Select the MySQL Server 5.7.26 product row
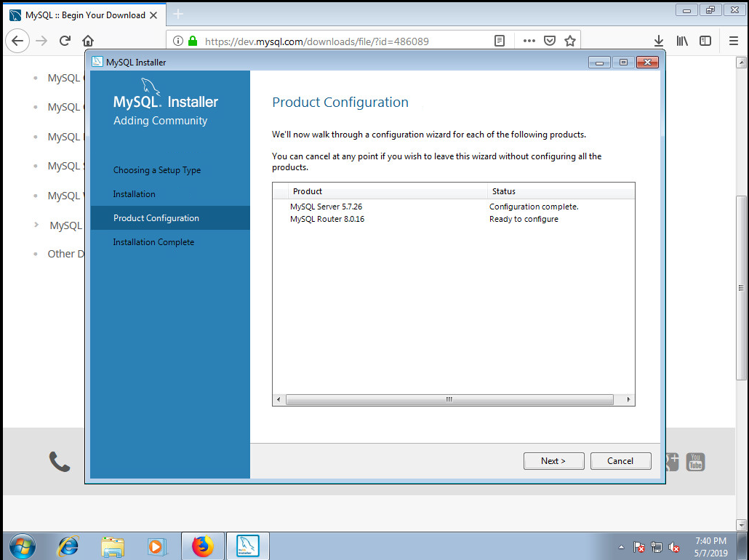Viewport: 749px width, 560px height. (453, 207)
